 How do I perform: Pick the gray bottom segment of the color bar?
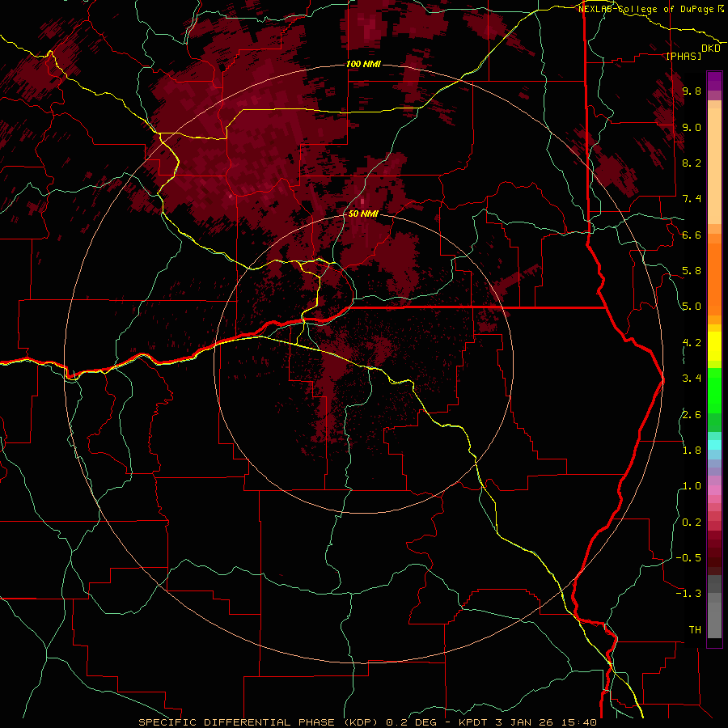[x=714, y=620]
